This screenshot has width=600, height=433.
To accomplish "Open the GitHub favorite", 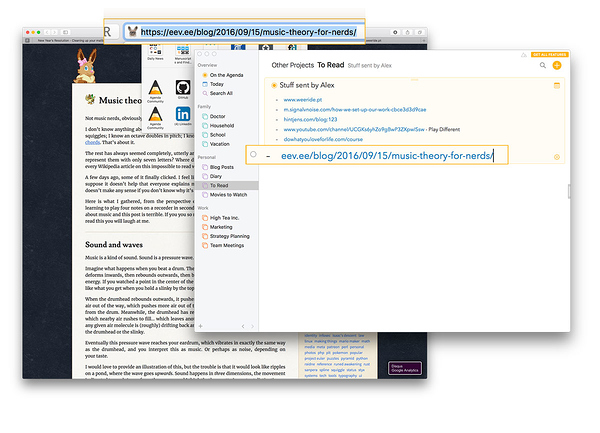I will [183, 90].
